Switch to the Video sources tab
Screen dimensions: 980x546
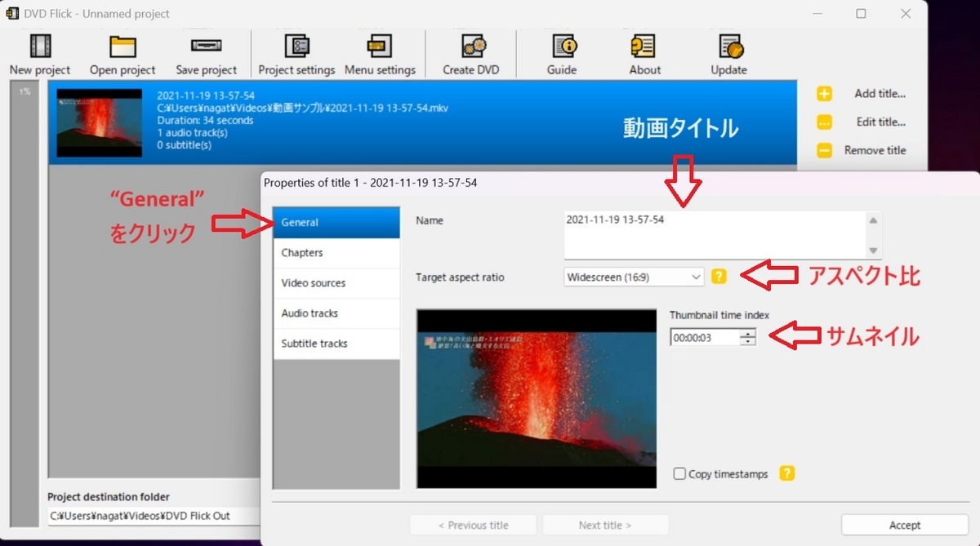(x=336, y=283)
